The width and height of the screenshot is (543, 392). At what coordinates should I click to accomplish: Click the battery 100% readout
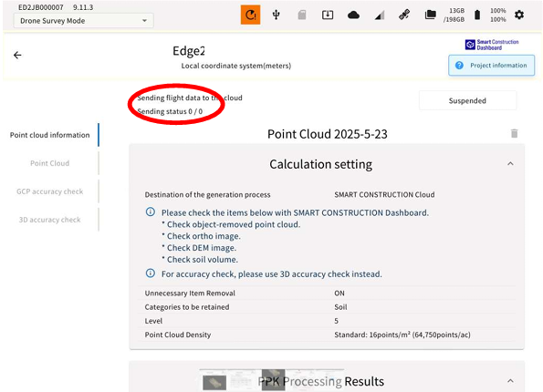[498, 15]
